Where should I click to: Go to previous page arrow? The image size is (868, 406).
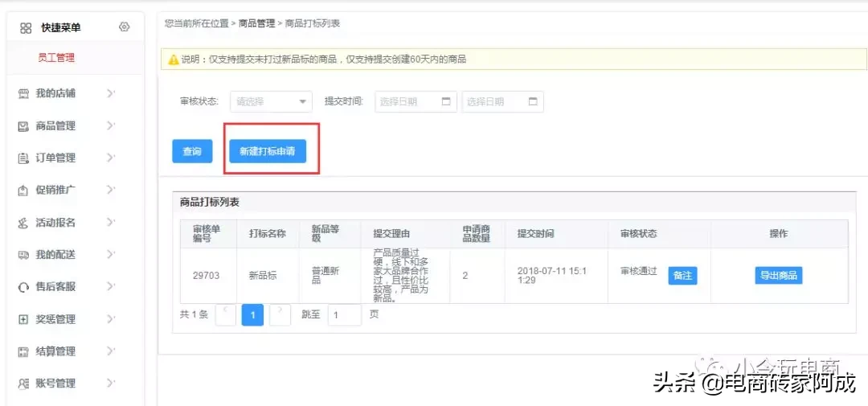(x=225, y=314)
